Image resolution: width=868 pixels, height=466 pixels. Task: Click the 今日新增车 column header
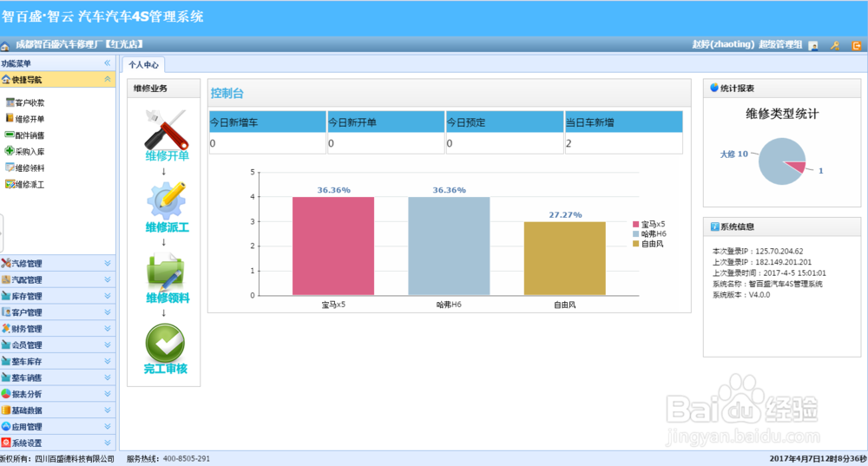[x=267, y=121]
